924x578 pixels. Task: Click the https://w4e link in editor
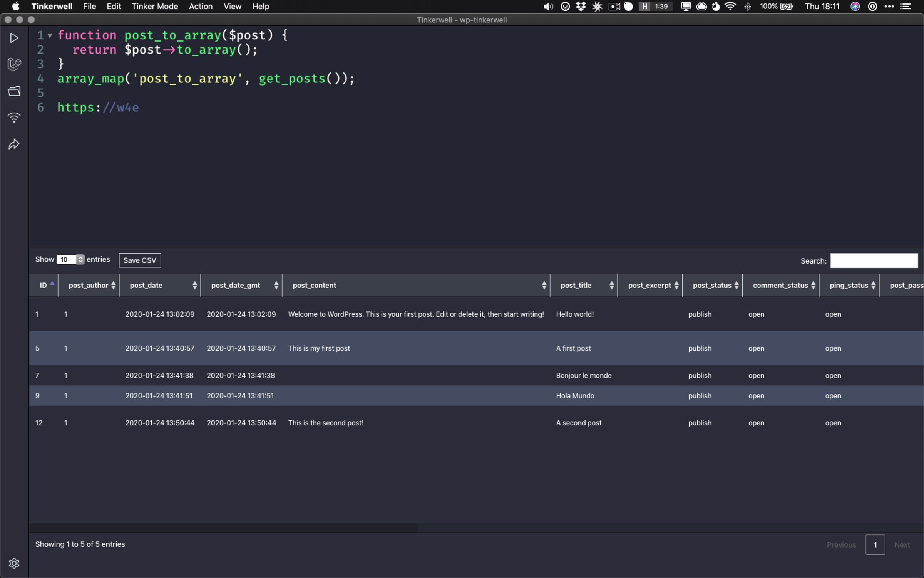point(98,108)
